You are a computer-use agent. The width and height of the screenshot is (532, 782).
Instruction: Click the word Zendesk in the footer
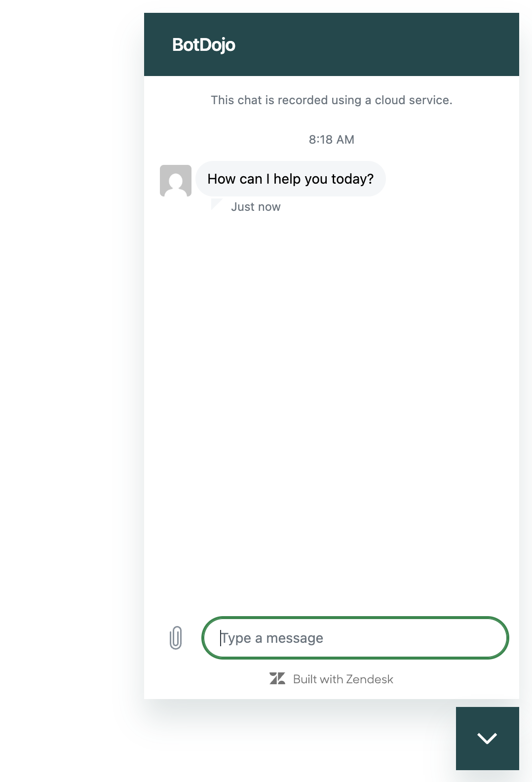click(x=370, y=679)
